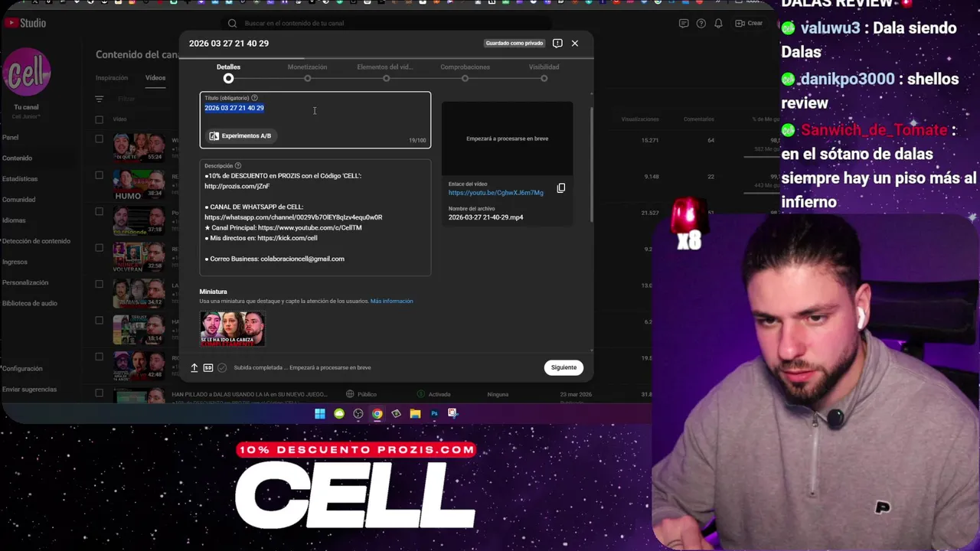The image size is (980, 551).
Task: Open Detección de contenido in the sidebar
Action: coord(35,241)
